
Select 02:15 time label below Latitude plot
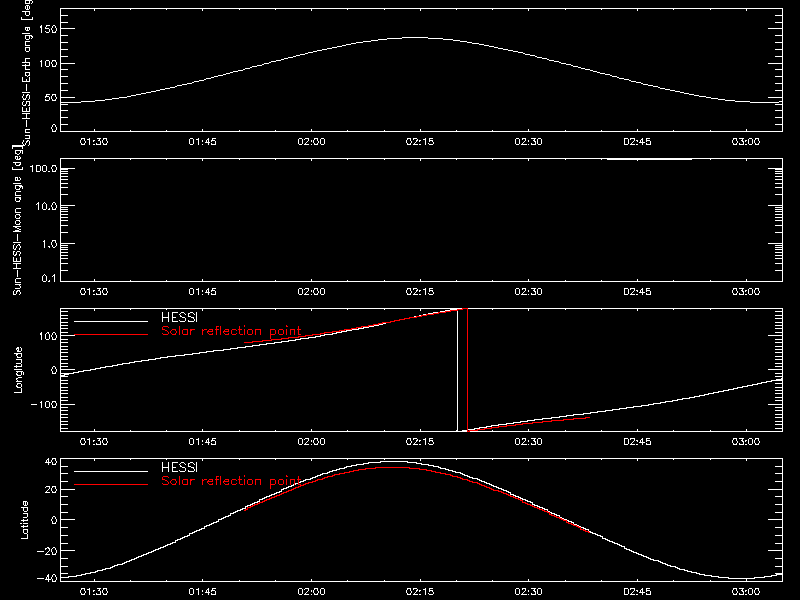point(420,592)
